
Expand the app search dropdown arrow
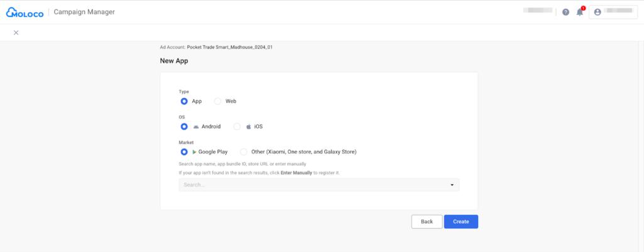[x=452, y=185]
